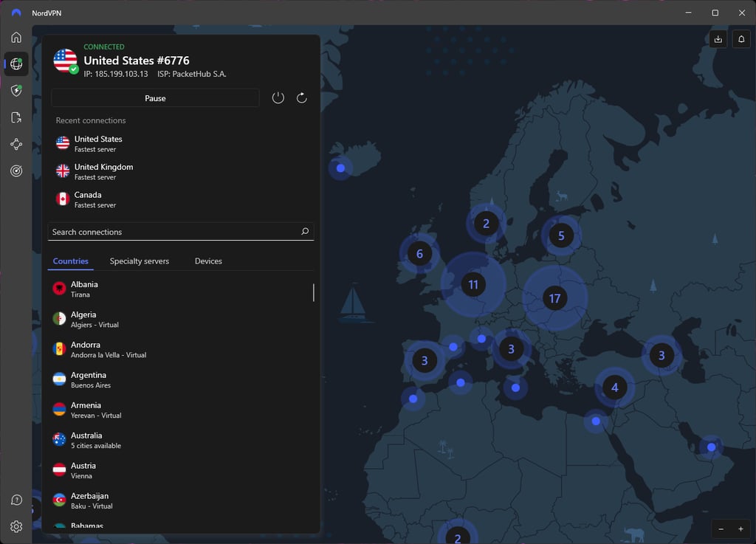Viewport: 756px width, 544px height.
Task: Connect to recent United States fastest server
Action: click(181, 144)
